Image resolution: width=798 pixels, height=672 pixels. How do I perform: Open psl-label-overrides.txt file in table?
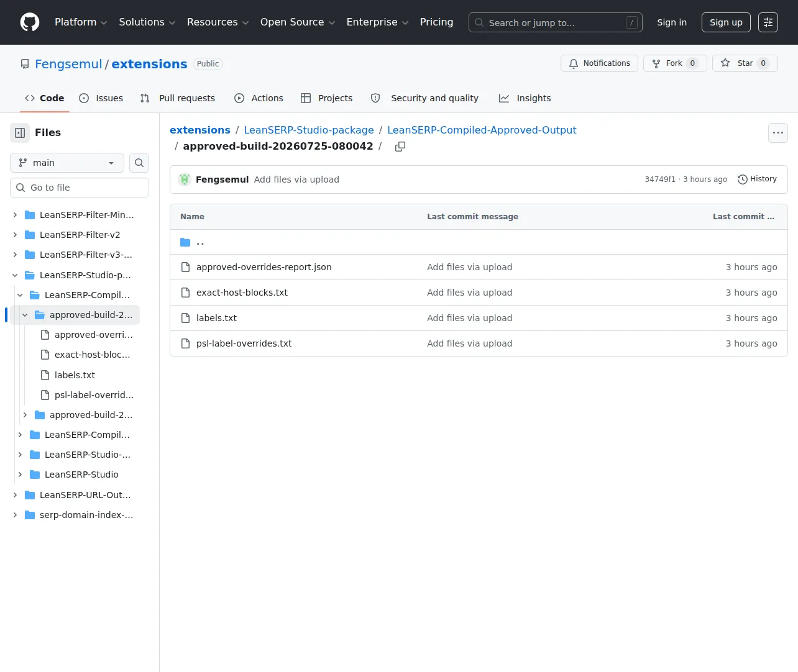[x=244, y=343]
